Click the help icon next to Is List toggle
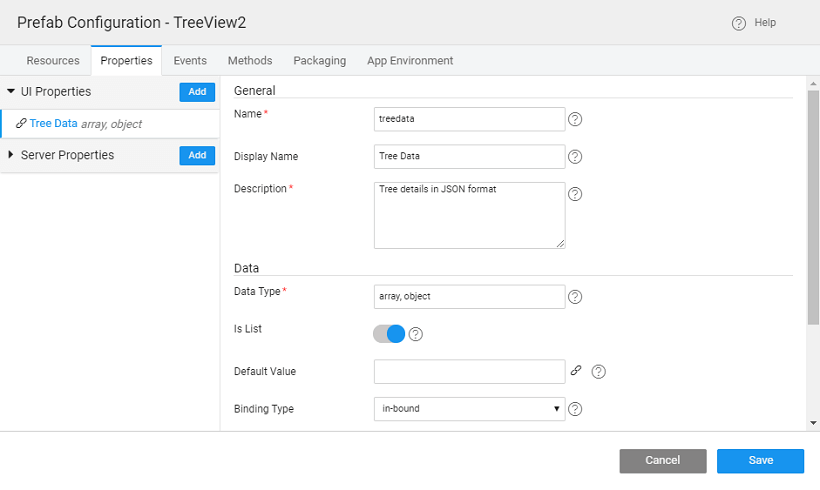Image resolution: width=820 pixels, height=490 pixels. (x=416, y=334)
